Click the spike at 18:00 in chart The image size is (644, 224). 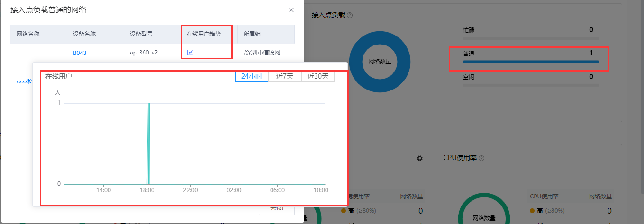click(149, 142)
